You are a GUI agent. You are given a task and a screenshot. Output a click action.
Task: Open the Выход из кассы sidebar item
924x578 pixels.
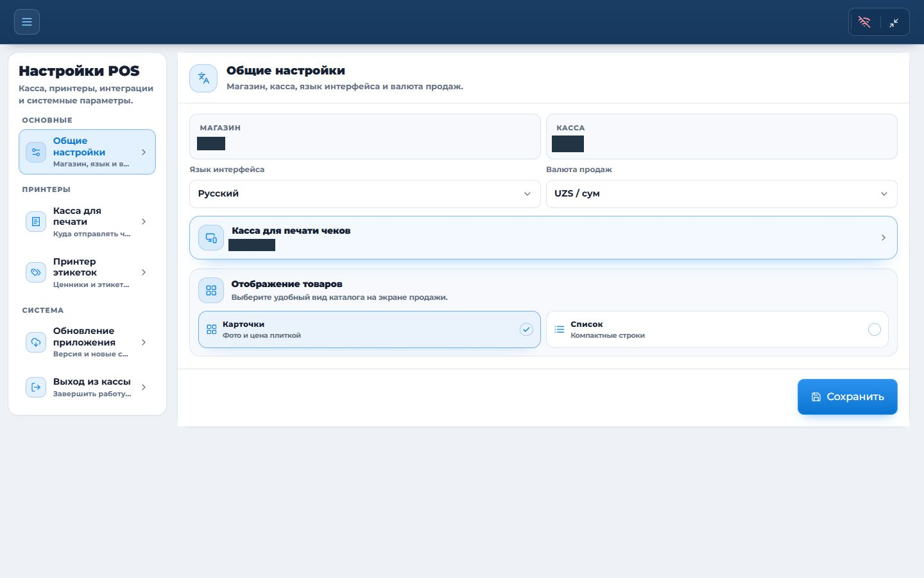[x=87, y=387]
